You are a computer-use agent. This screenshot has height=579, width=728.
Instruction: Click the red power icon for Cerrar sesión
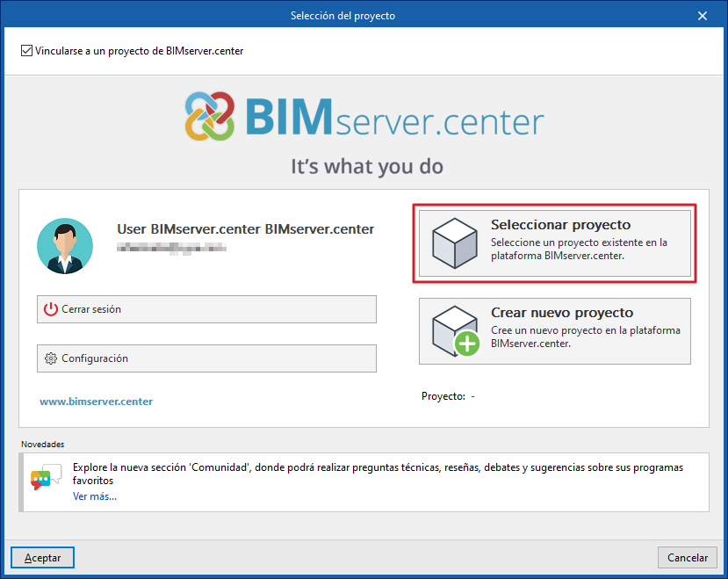51,309
